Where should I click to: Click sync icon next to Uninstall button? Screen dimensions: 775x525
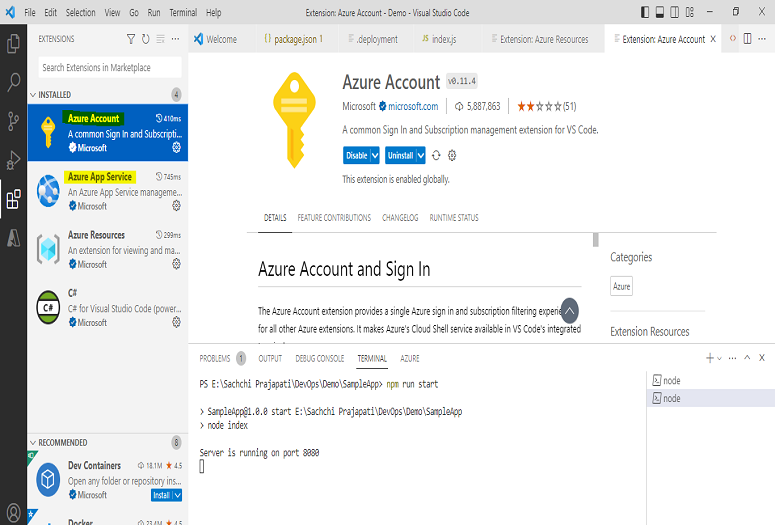pyautogui.click(x=436, y=155)
